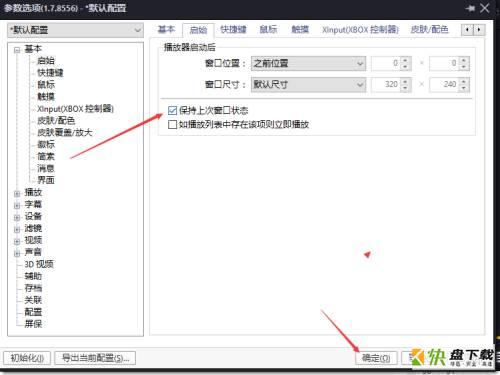The width and height of the screenshot is (500, 375).
Task: Toggle the 保持上次窗口状态 checkbox
Action: (x=172, y=110)
